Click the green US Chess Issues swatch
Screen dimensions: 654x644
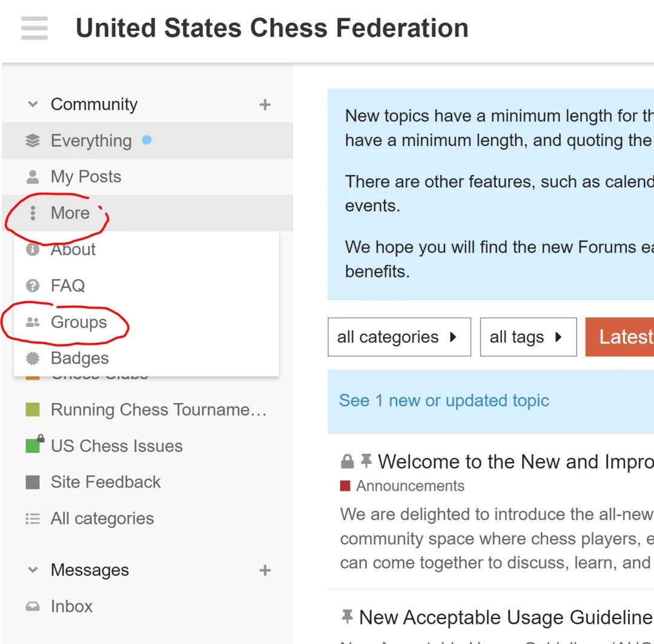click(33, 446)
